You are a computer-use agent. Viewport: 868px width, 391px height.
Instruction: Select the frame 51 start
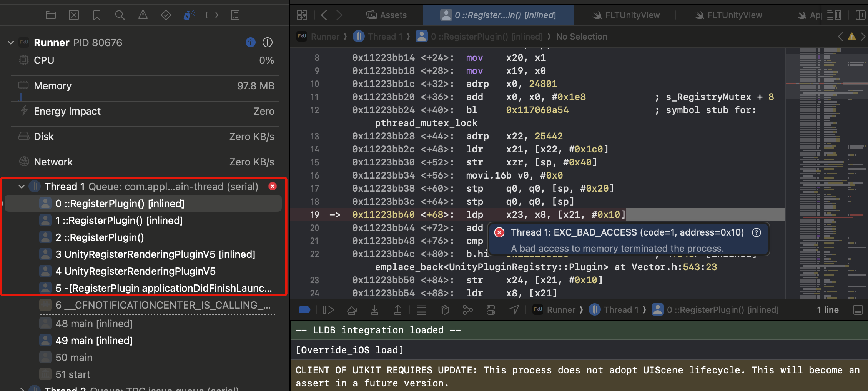pos(143,374)
